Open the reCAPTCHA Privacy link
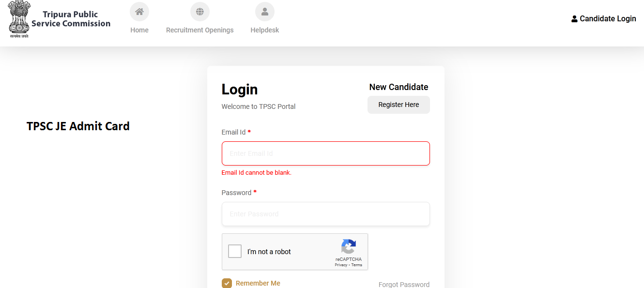 pos(341,265)
